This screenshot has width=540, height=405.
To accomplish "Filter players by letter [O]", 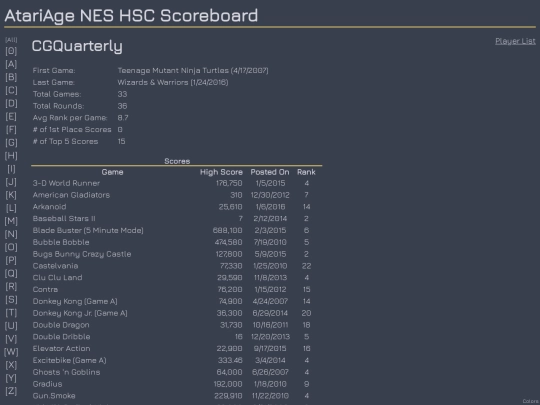I will [11, 247].
